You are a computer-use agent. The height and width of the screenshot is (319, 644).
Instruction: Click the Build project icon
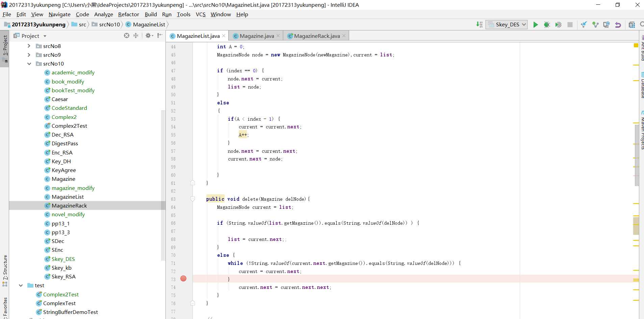coord(479,24)
